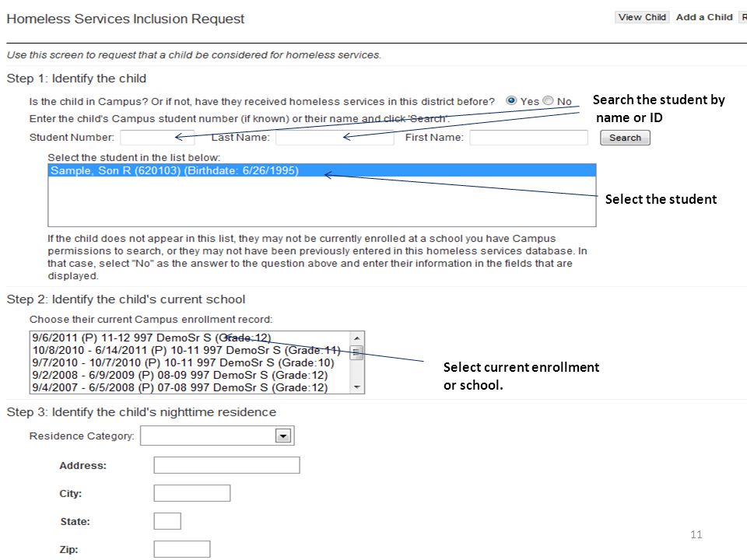Open the Residence Category dropdown
Viewport: 747px width, 560px height.
217,436
